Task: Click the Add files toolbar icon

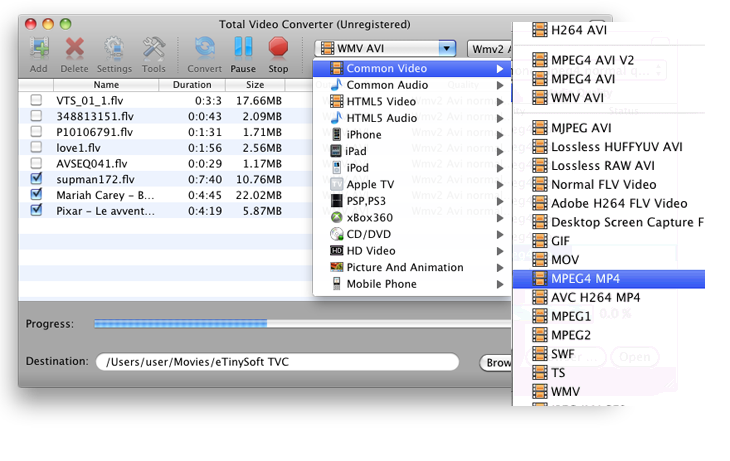Action: [x=39, y=48]
